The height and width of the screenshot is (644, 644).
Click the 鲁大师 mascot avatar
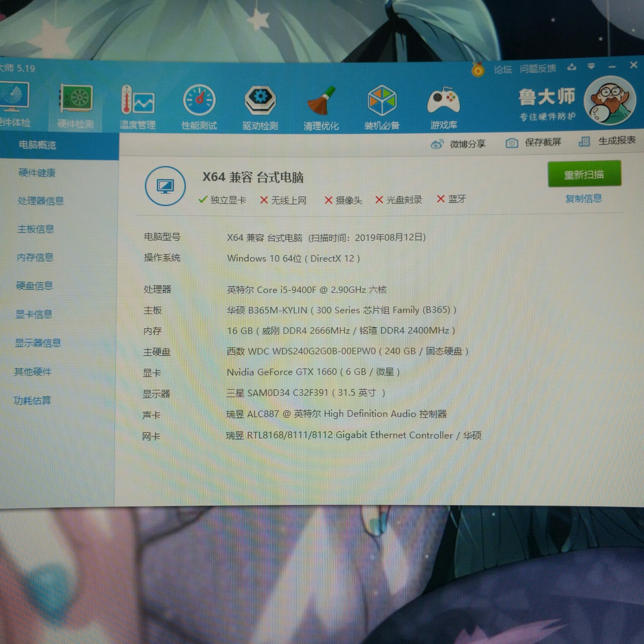click(610, 100)
